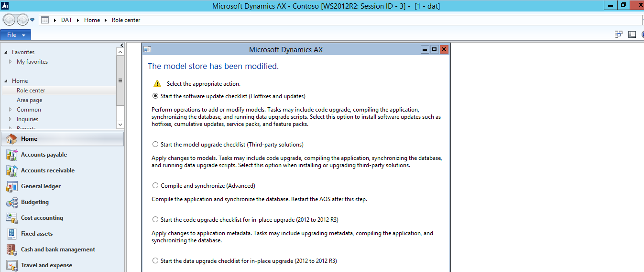Click the DAT breadcrumb segment
Image resolution: width=644 pixels, height=272 pixels.
[x=66, y=20]
